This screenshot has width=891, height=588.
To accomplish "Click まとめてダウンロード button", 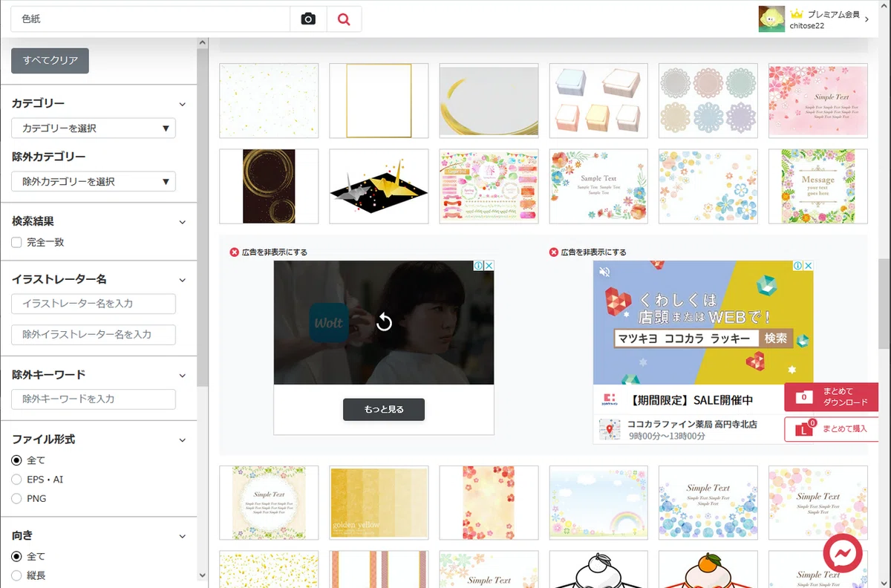I will (832, 396).
